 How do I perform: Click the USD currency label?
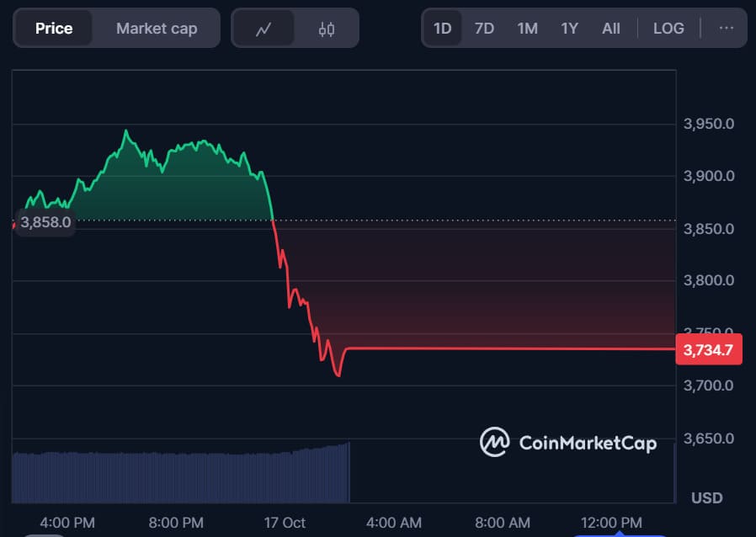pyautogui.click(x=706, y=497)
